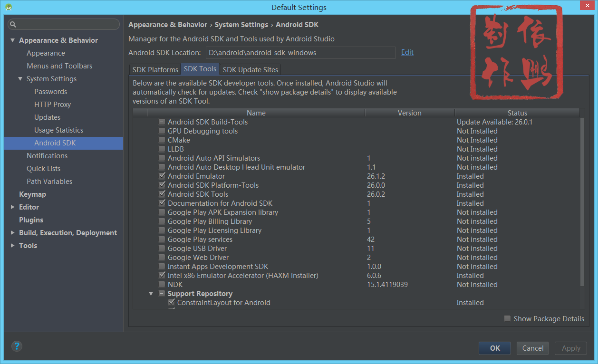Select the SDK Tools tab
The height and width of the screenshot is (364, 598).
point(200,69)
